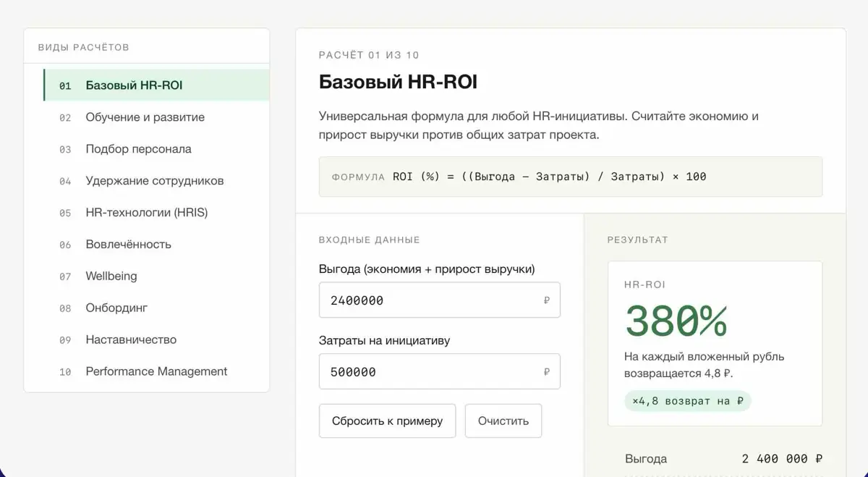Open Подбор персонала calculation
Image resolution: width=868 pixels, height=477 pixels.
pos(156,149)
